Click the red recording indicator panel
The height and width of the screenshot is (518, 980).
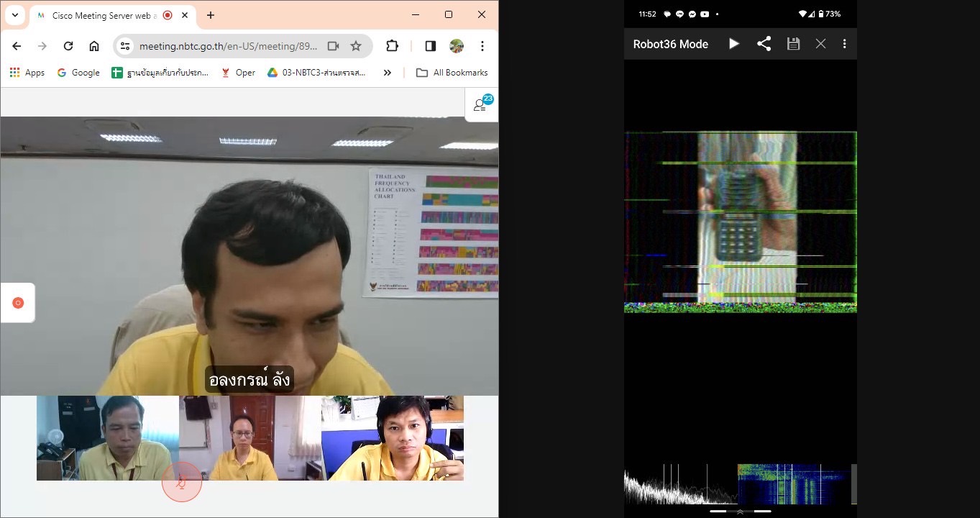18,303
